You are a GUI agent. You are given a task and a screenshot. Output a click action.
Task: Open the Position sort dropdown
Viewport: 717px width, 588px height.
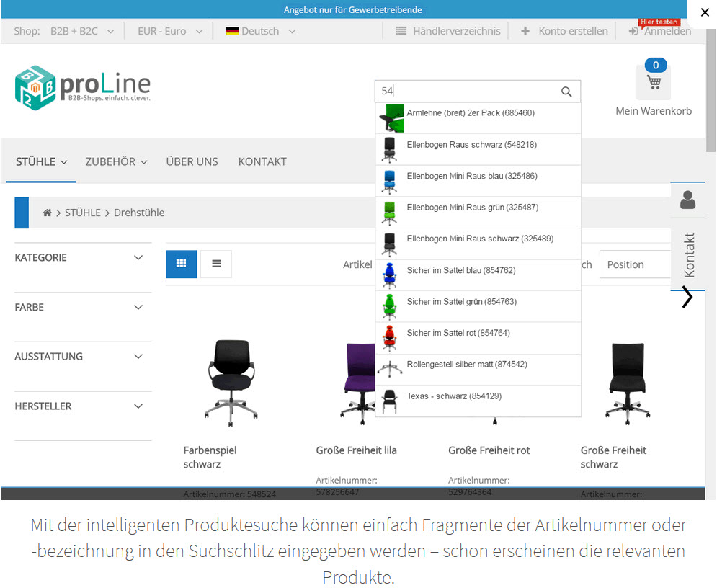click(635, 264)
